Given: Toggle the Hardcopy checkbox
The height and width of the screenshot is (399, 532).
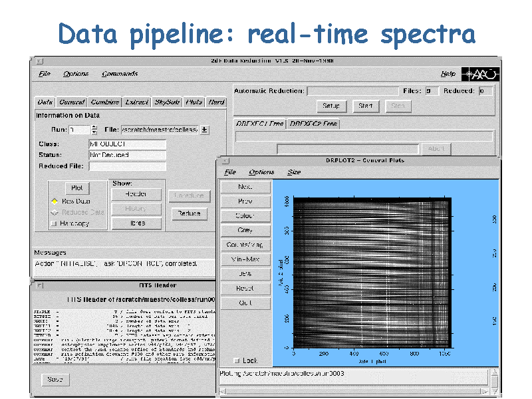Looking at the screenshot, I should coord(53,223).
